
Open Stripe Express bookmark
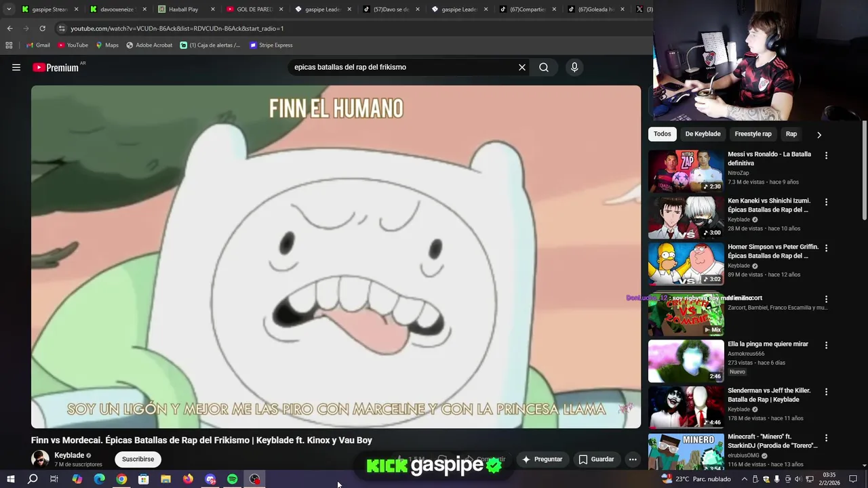271,45
